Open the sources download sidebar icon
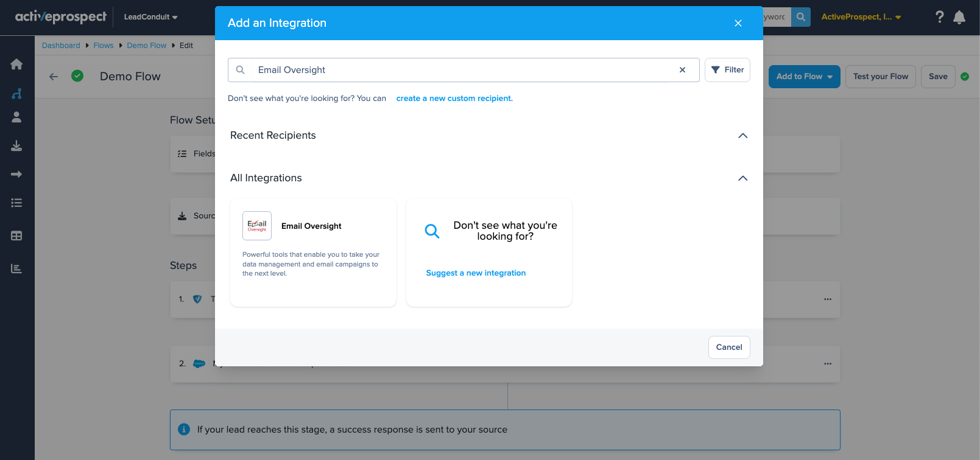The image size is (980, 460). (x=16, y=146)
